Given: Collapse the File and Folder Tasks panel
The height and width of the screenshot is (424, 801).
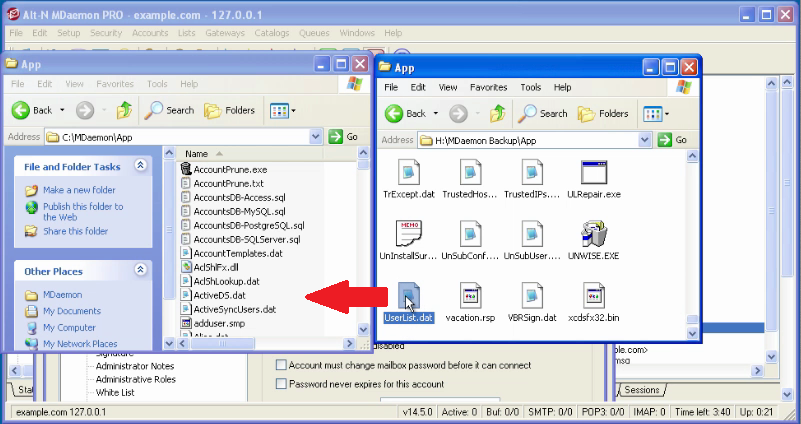Looking at the screenshot, I should 140,165.
